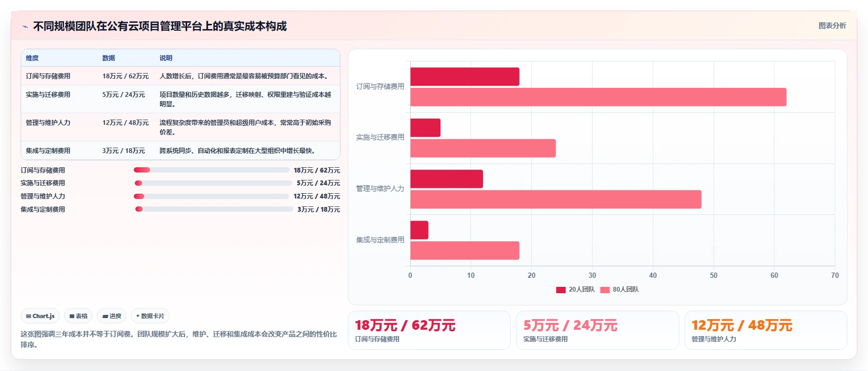Screen dimensions: 868x371
Task: Click the 集成与定制费用 progress bar
Action: coord(214,209)
